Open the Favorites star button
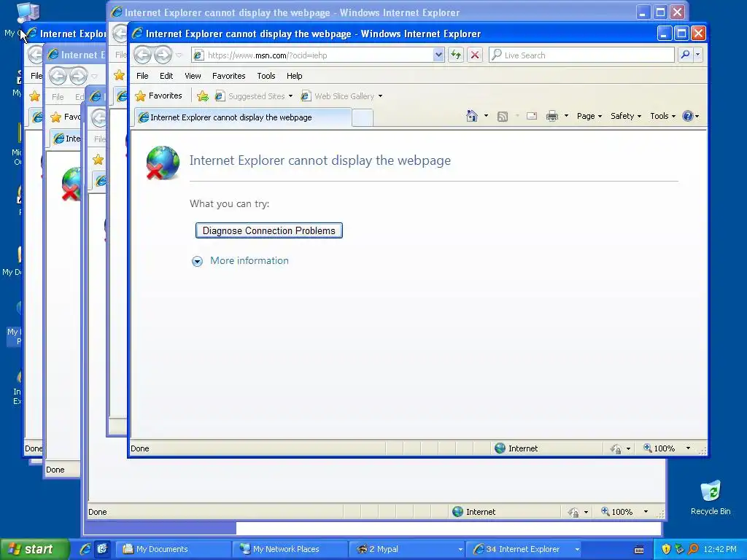Screen dimensions: 747x560 [x=158, y=96]
